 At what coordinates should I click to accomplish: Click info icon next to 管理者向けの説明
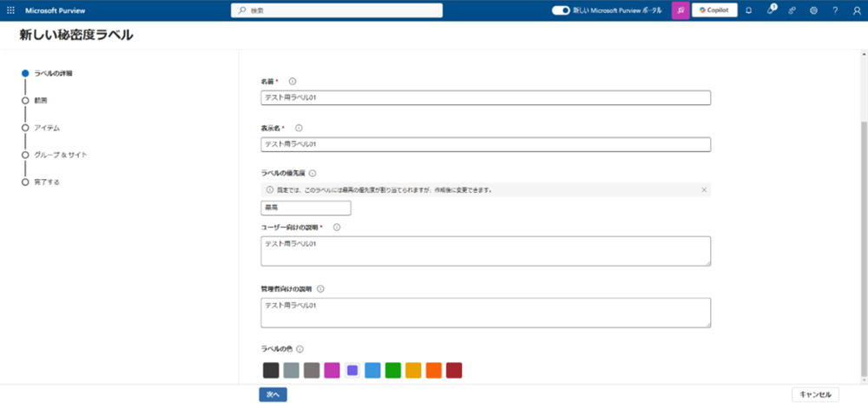pos(320,288)
